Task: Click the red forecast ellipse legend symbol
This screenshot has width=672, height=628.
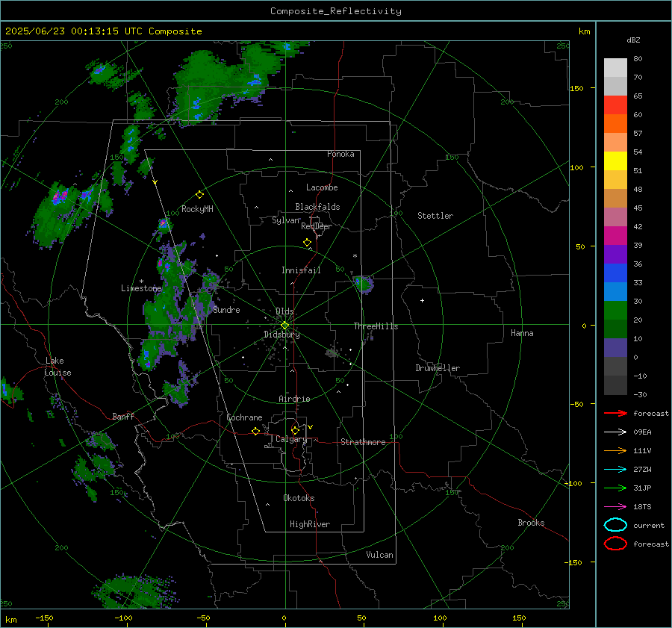Action: coord(615,544)
